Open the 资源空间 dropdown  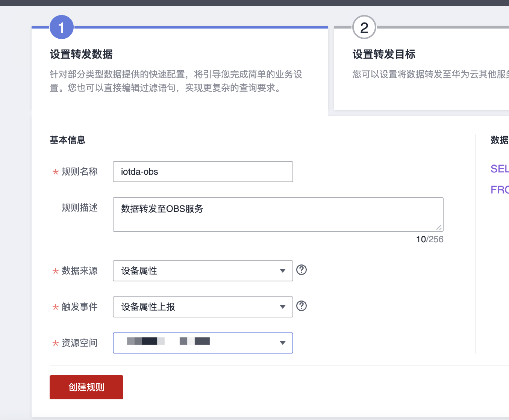[203, 343]
